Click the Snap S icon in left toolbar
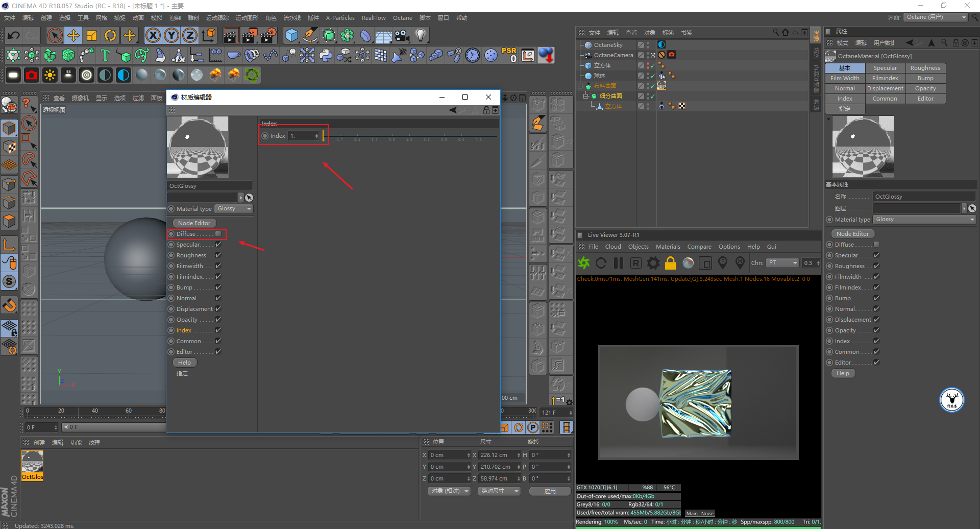The height and width of the screenshot is (529, 980). (9, 281)
